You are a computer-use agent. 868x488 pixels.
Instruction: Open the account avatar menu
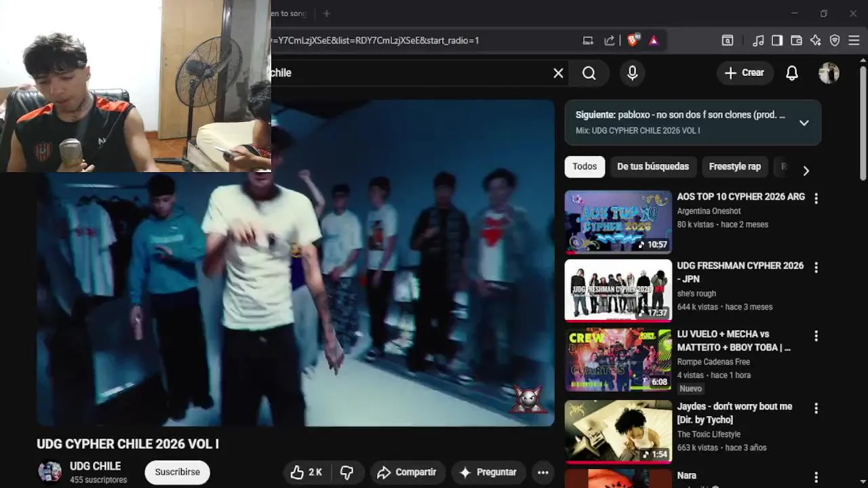[829, 73]
